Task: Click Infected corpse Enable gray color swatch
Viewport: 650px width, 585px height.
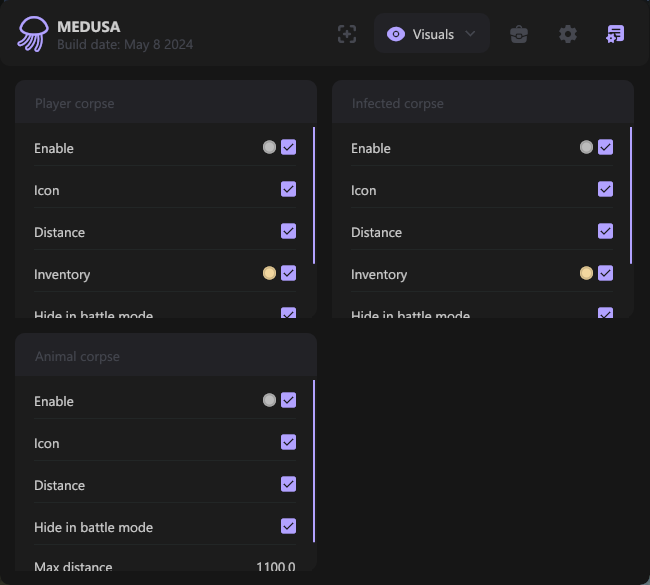Action: click(x=586, y=147)
